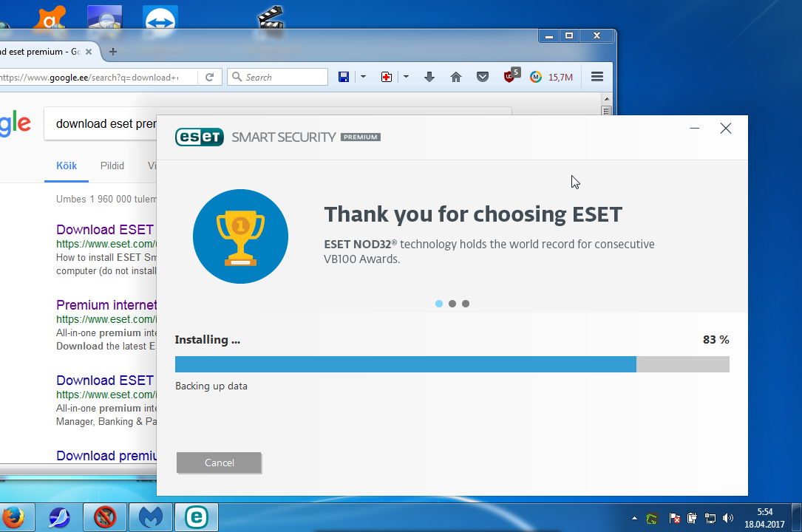Click the '83 %' progress value
This screenshot has height=532, width=802.
716,340
